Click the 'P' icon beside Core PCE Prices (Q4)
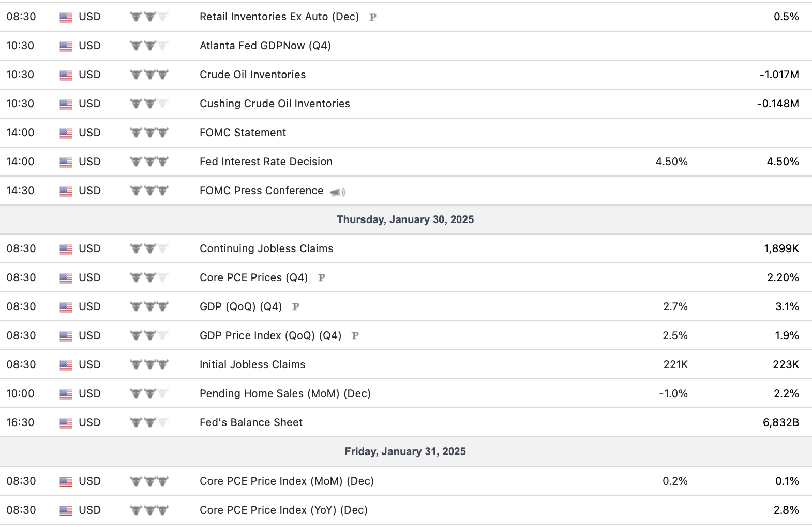Image resolution: width=812 pixels, height=527 pixels. point(321,278)
